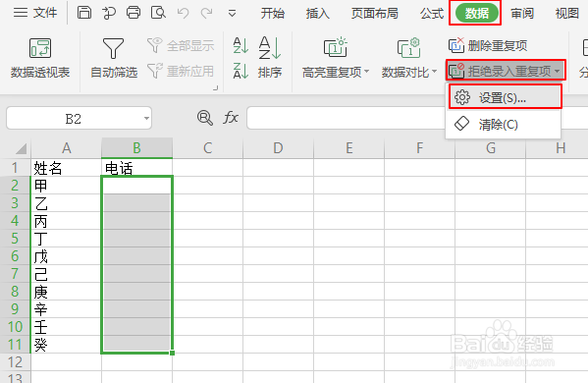This screenshot has height=383, width=588.
Task: Choose 设置(S)... from dropdown menu
Action: (505, 97)
